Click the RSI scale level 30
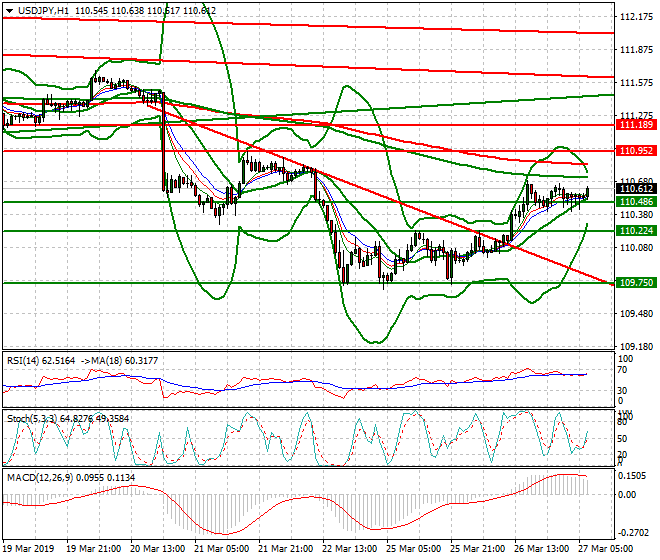This screenshot has height=560, width=660. tap(622, 391)
